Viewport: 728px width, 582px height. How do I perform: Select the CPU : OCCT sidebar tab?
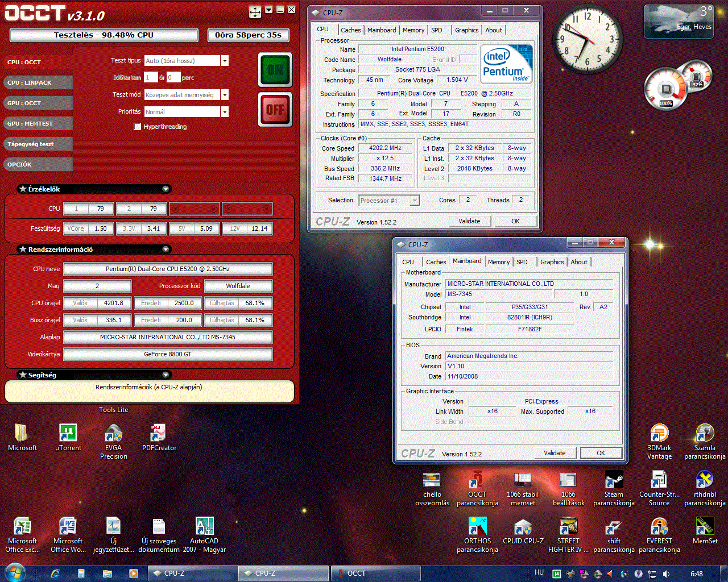click(38, 62)
